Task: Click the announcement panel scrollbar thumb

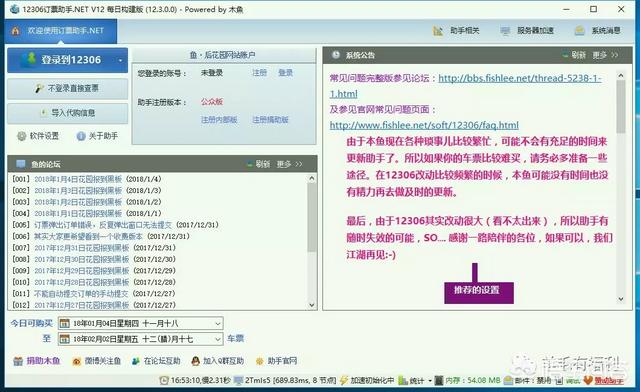Action: pos(621,107)
